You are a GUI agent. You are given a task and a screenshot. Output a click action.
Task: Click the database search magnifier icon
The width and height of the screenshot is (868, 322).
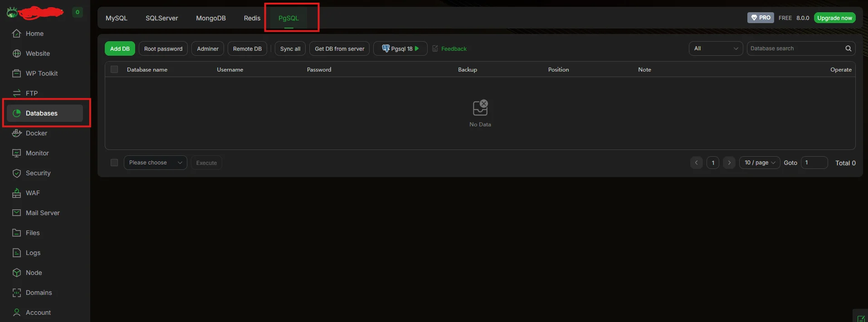(848, 48)
